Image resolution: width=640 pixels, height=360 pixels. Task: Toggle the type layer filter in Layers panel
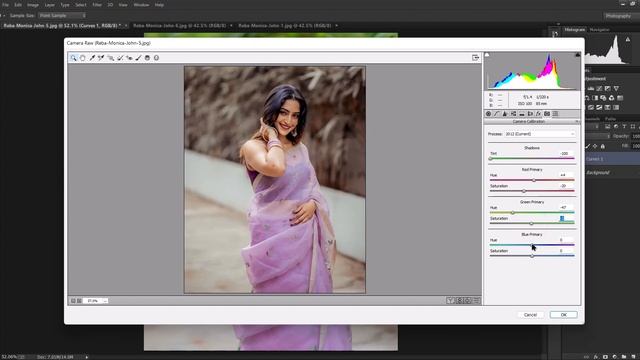point(624,127)
